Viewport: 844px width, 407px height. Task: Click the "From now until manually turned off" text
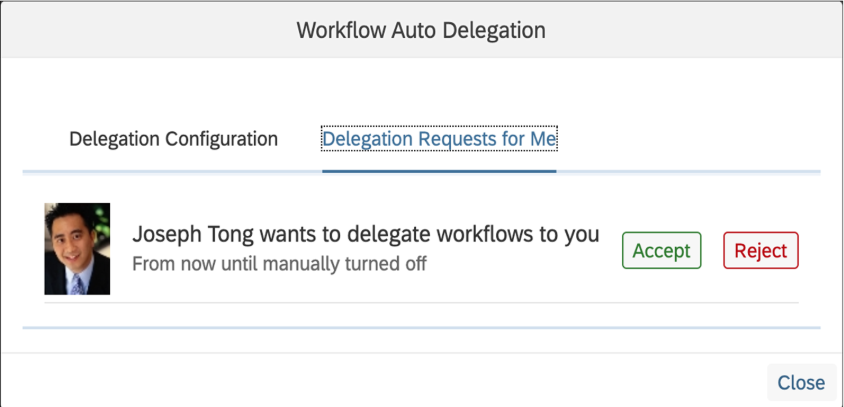click(x=279, y=265)
